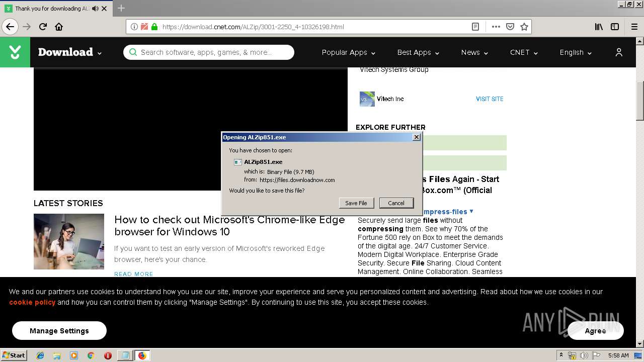Toggle reader view in address bar
The width and height of the screenshot is (644, 362).
tap(475, 27)
